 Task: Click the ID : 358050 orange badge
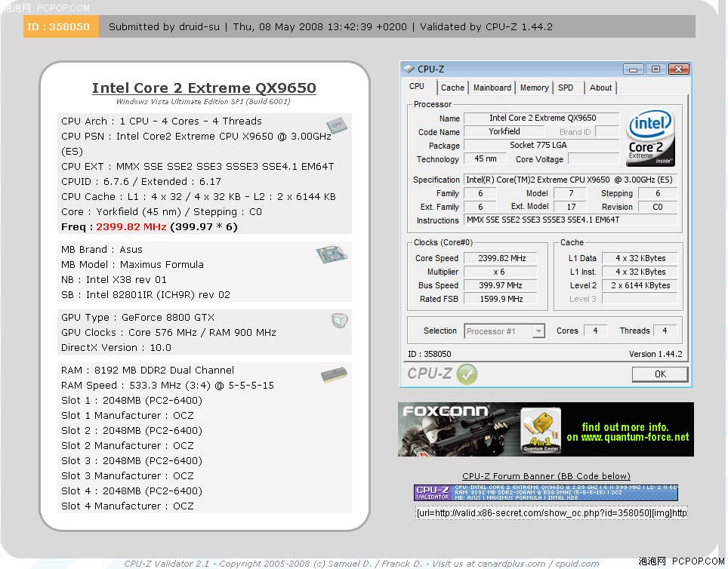coord(61,26)
